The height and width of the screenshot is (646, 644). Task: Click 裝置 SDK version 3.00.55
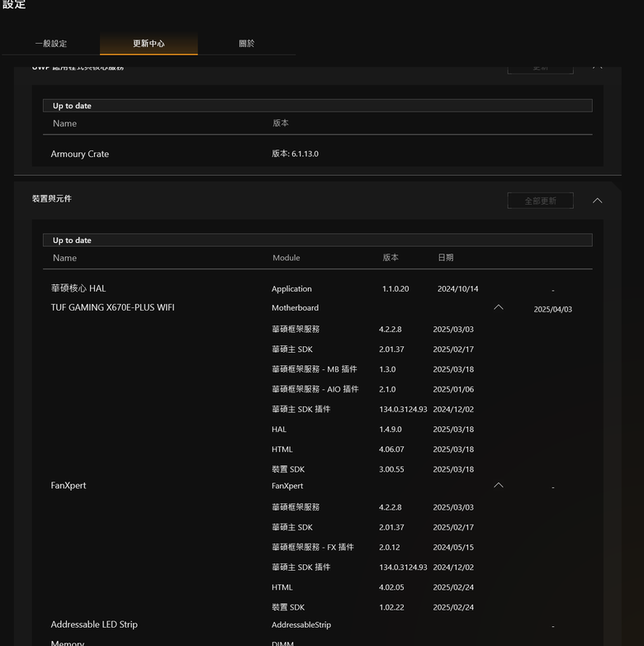(391, 469)
